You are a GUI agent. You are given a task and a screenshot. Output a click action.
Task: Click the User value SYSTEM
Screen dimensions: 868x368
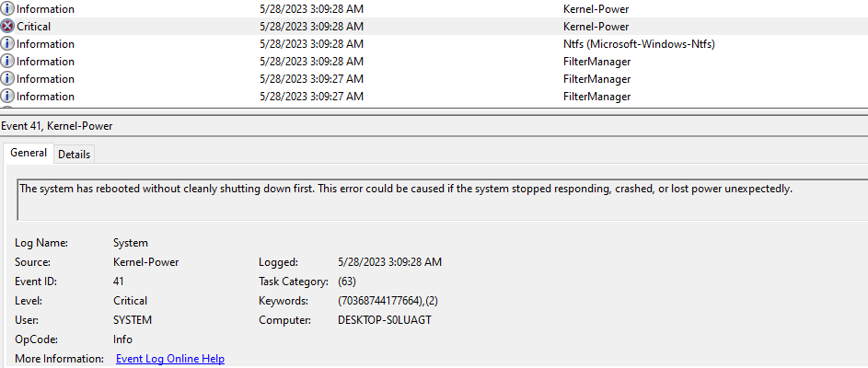tap(133, 320)
